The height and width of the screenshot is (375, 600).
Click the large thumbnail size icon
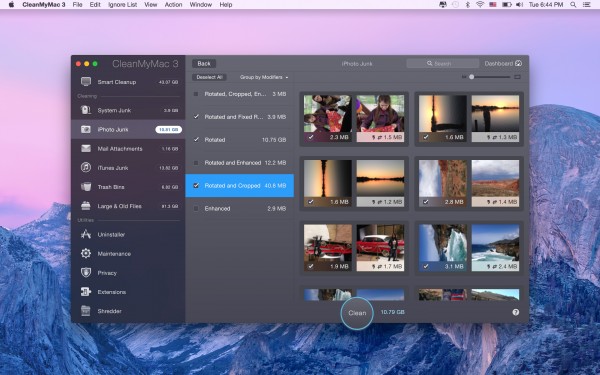[x=517, y=77]
